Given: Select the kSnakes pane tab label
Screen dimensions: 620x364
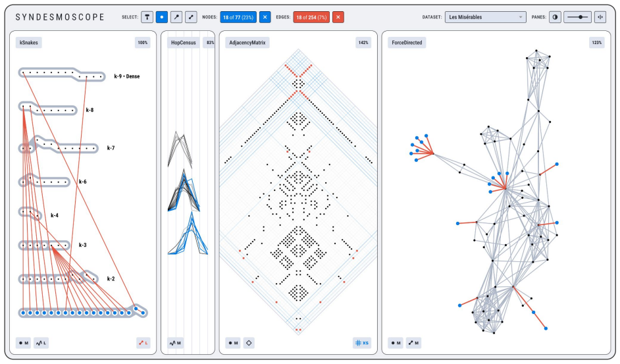Looking at the screenshot, I should point(29,42).
